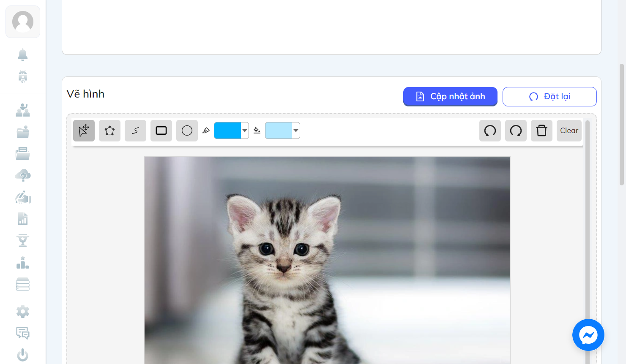Click the stroke pen icon
The width and height of the screenshot is (626, 364).
206,130
